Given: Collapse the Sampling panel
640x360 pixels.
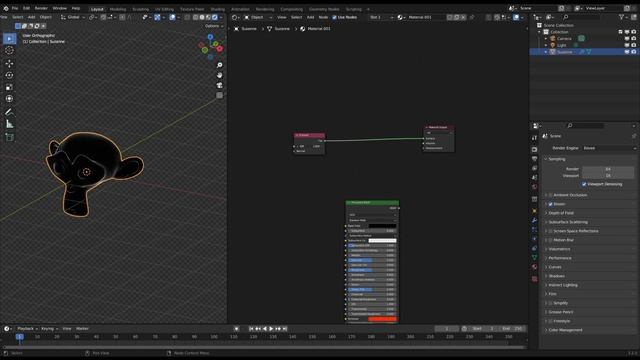Looking at the screenshot, I should [x=546, y=159].
